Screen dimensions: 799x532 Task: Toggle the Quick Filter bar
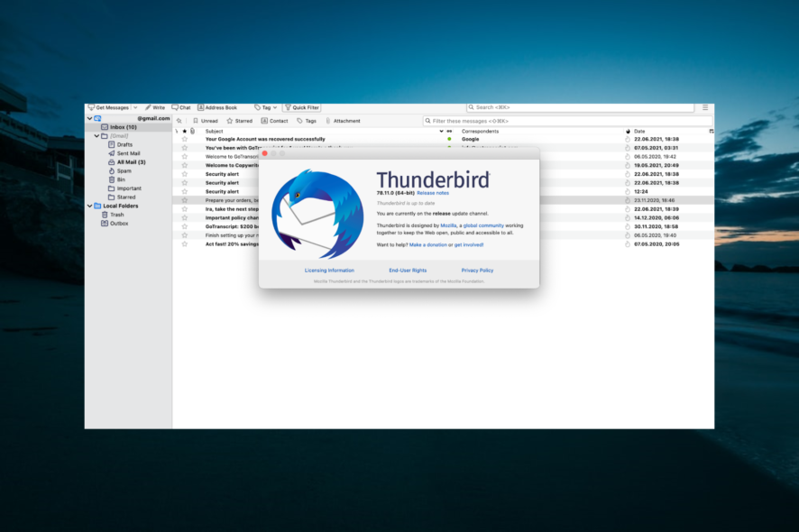pyautogui.click(x=302, y=107)
